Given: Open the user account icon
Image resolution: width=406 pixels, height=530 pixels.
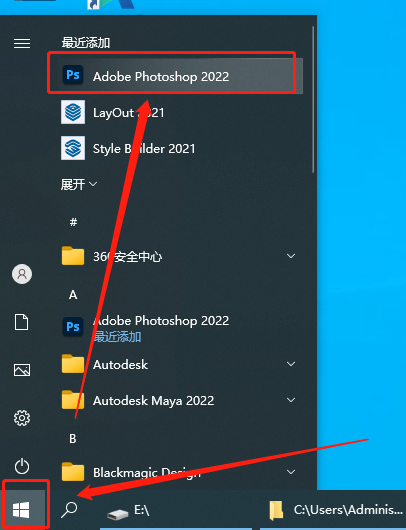Looking at the screenshot, I should click(22, 274).
